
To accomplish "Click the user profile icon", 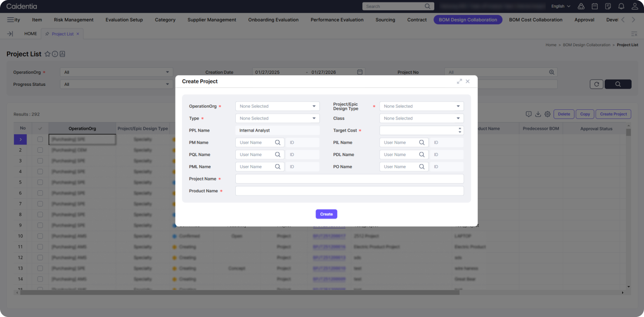I will coord(635,6).
